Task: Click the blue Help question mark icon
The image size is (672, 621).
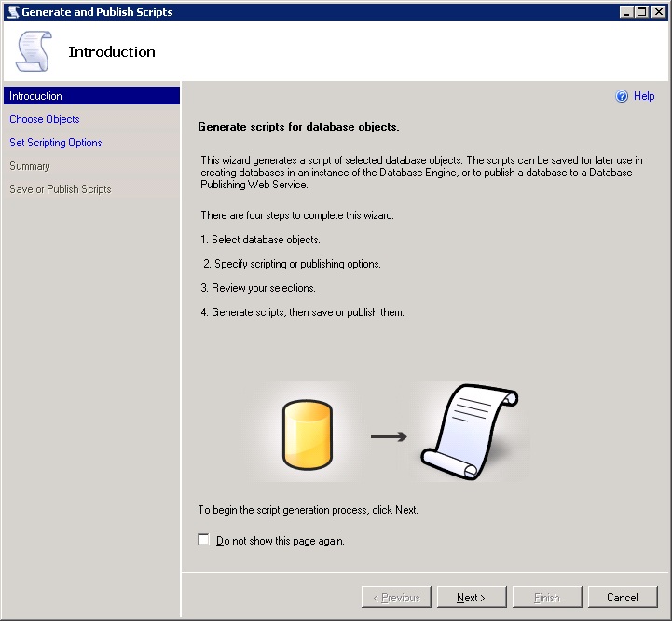Action: 622,96
